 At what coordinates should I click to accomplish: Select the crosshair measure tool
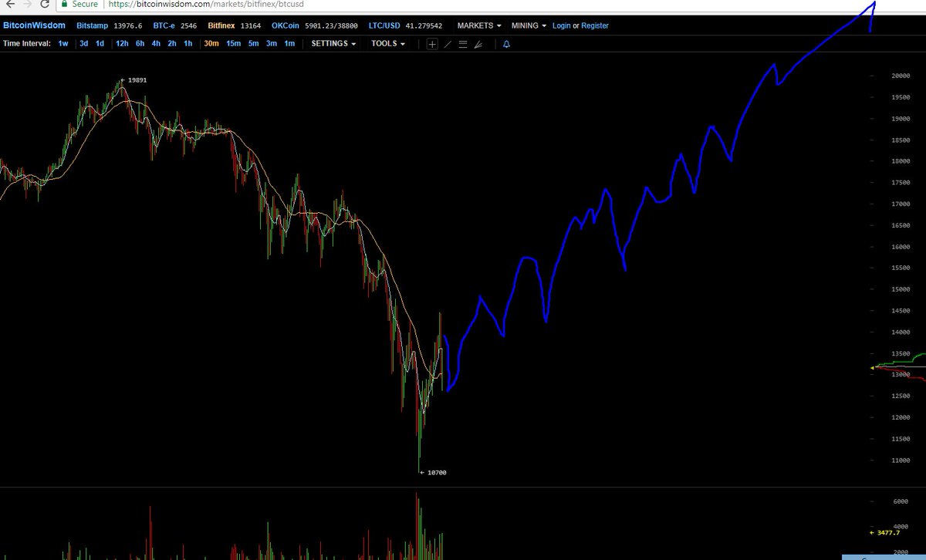point(431,44)
